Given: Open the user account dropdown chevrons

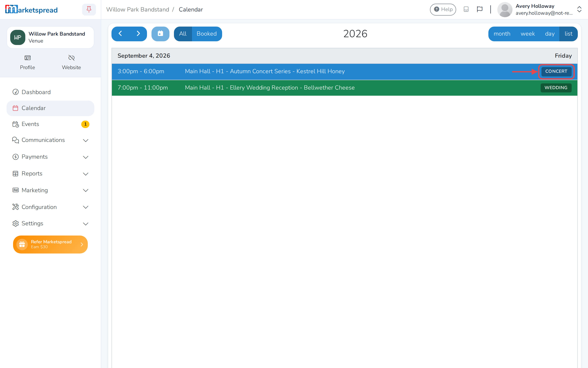Looking at the screenshot, I should 579,9.
